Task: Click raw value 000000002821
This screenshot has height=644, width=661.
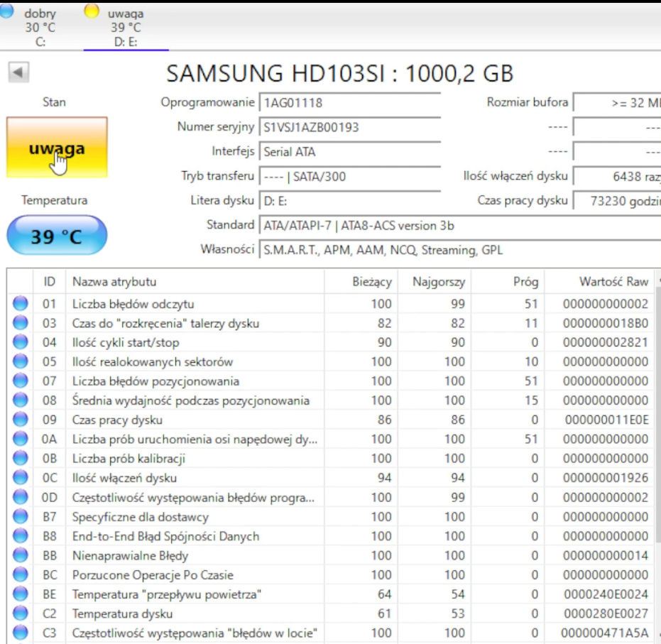Action: point(606,342)
